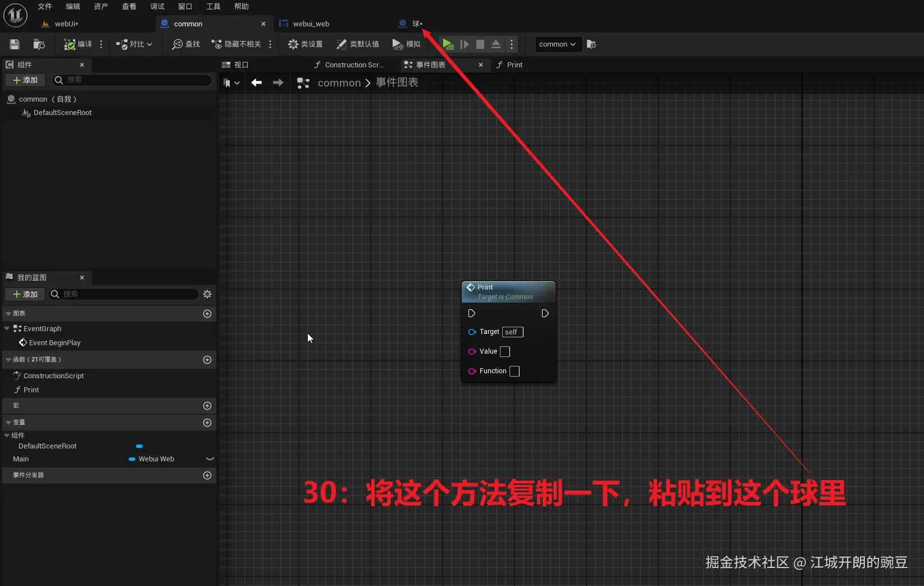The width and height of the screenshot is (924, 586).
Task: Open the 文件 menu
Action: [45, 7]
